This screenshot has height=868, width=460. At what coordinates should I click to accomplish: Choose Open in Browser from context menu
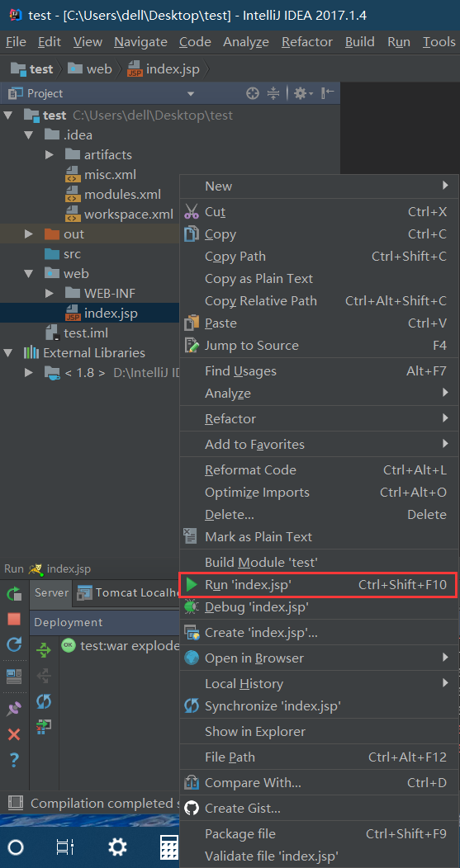coord(318,658)
